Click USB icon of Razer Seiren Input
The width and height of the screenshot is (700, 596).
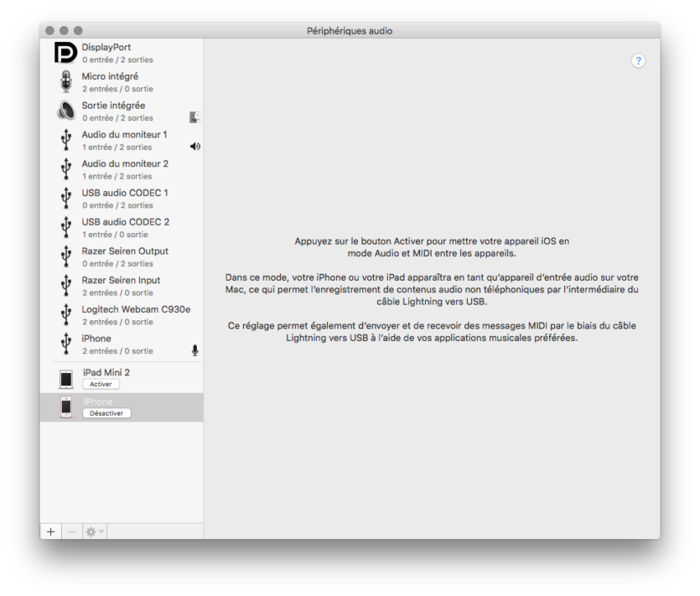(x=66, y=286)
